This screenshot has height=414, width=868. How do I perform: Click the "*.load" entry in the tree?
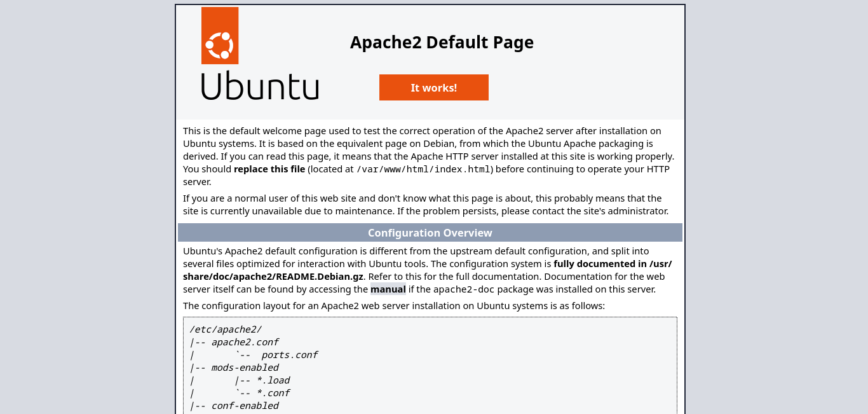[273, 380]
